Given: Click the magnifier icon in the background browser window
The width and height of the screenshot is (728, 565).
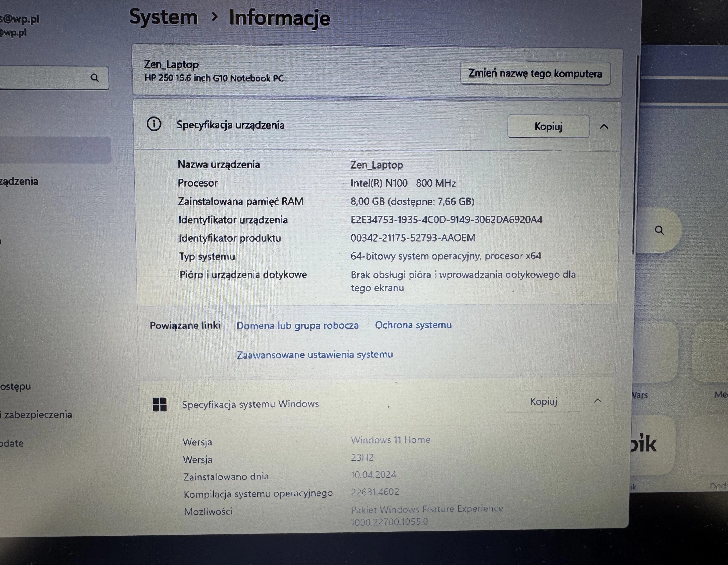Looking at the screenshot, I should pyautogui.click(x=659, y=230).
